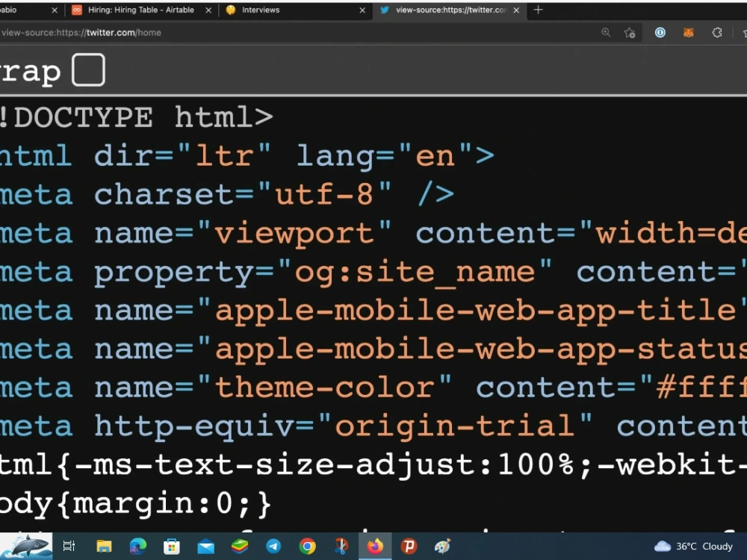Open the browser extensions puzzle icon
747x560 pixels.
click(x=717, y=33)
